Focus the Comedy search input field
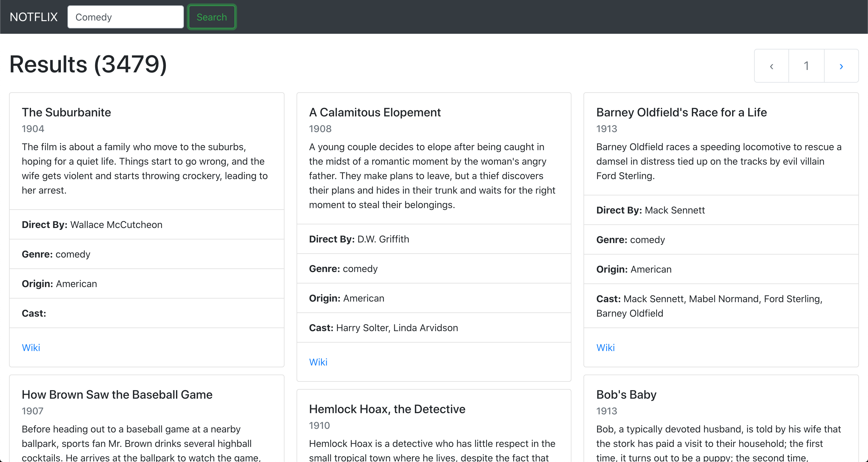Screen dimensions: 868x462 click(125, 17)
